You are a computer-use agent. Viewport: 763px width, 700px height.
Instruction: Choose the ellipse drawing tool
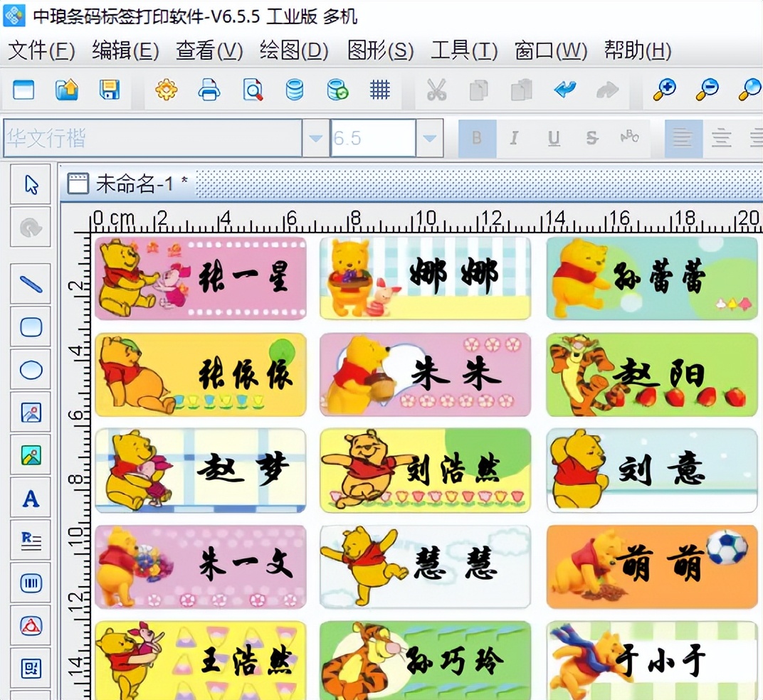click(30, 369)
